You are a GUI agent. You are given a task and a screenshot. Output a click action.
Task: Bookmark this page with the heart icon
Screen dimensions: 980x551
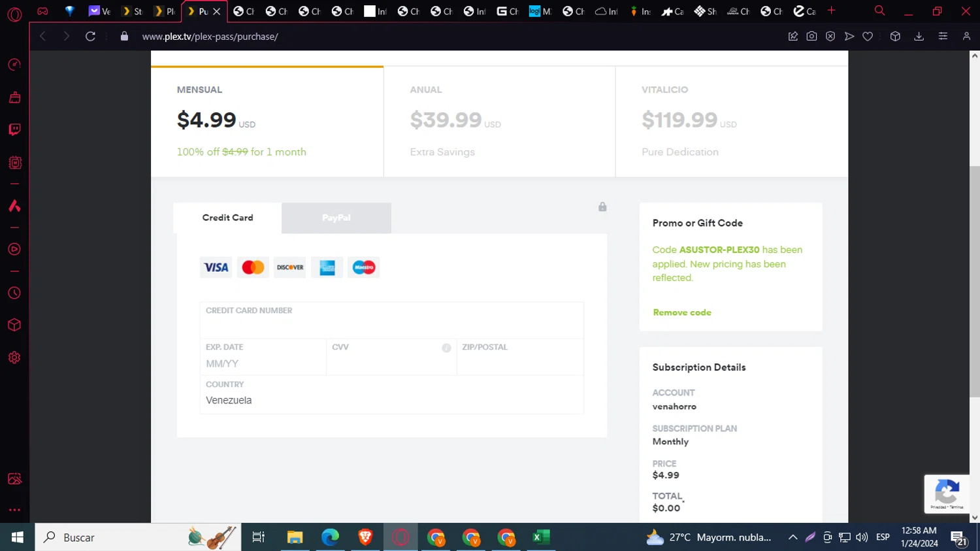[x=868, y=37]
